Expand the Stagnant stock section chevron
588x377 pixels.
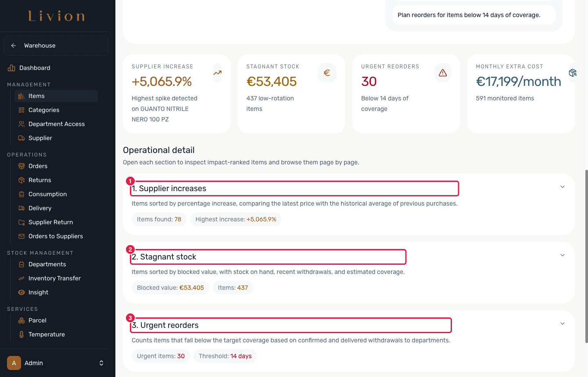tap(563, 255)
